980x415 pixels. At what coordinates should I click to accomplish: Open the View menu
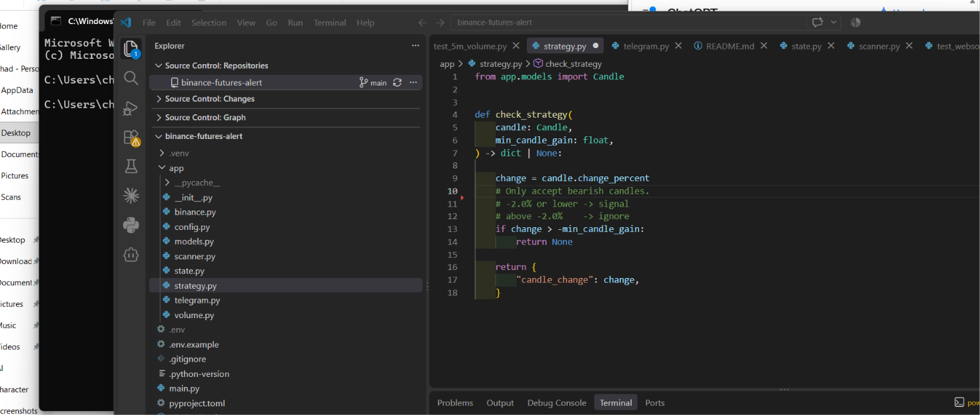point(246,22)
